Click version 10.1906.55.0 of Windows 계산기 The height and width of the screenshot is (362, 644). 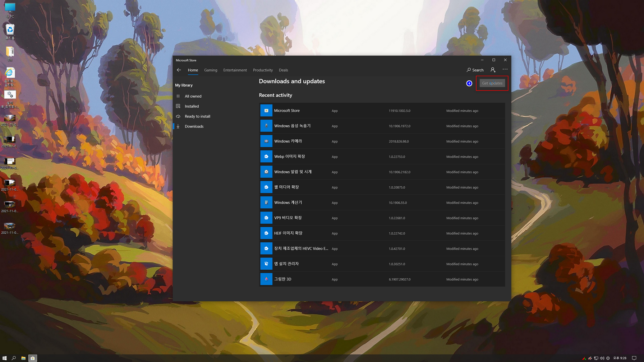coord(397,203)
